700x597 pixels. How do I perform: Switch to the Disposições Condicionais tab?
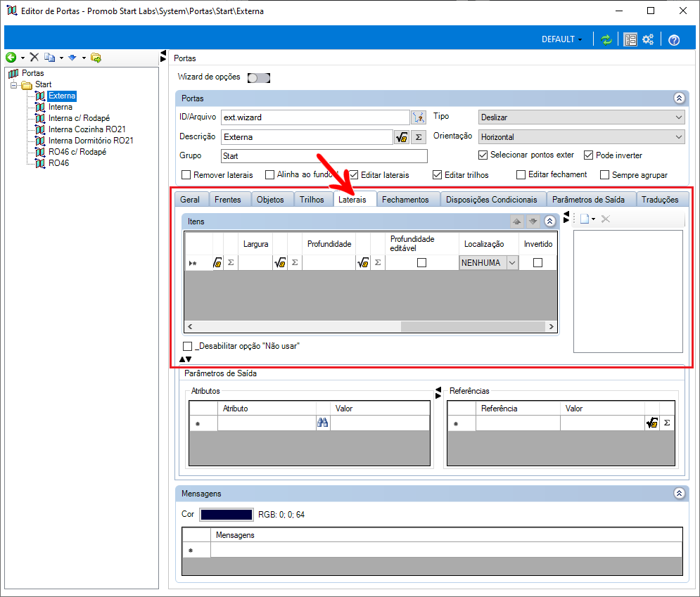(492, 200)
